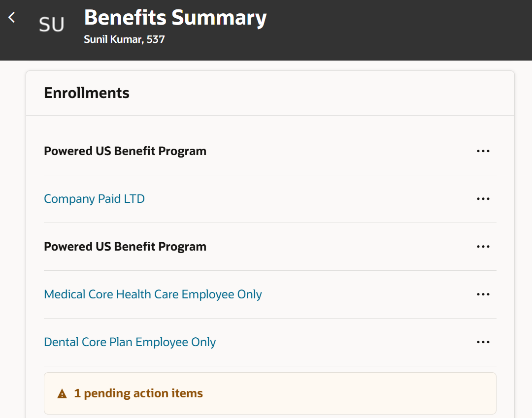532x418 pixels.
Task: Go back using the header arrow
Action: point(12,17)
